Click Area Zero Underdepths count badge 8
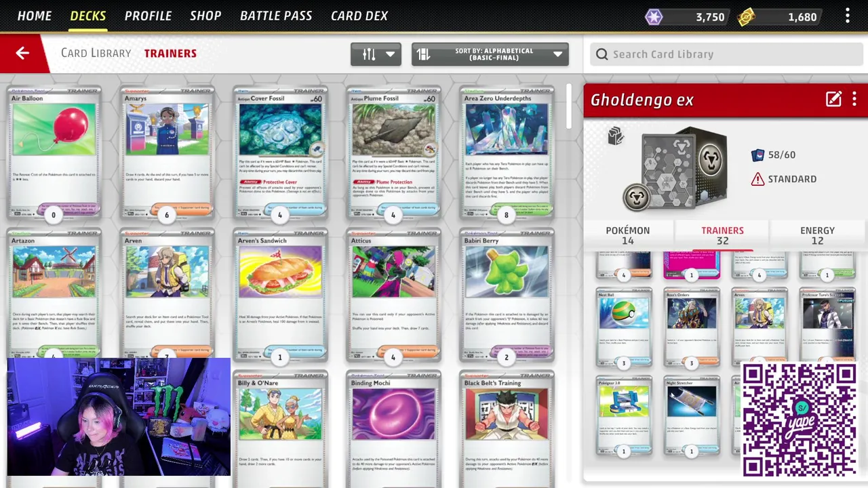 (x=506, y=215)
